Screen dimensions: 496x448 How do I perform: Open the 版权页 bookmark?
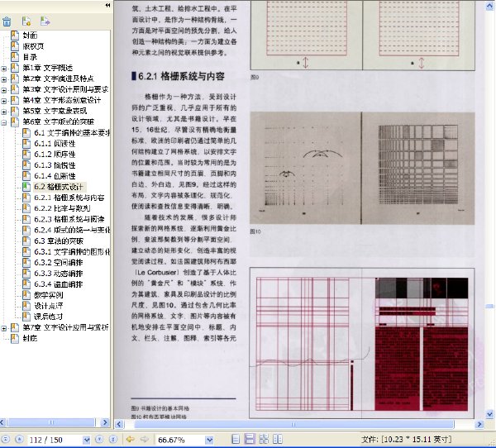coord(33,46)
